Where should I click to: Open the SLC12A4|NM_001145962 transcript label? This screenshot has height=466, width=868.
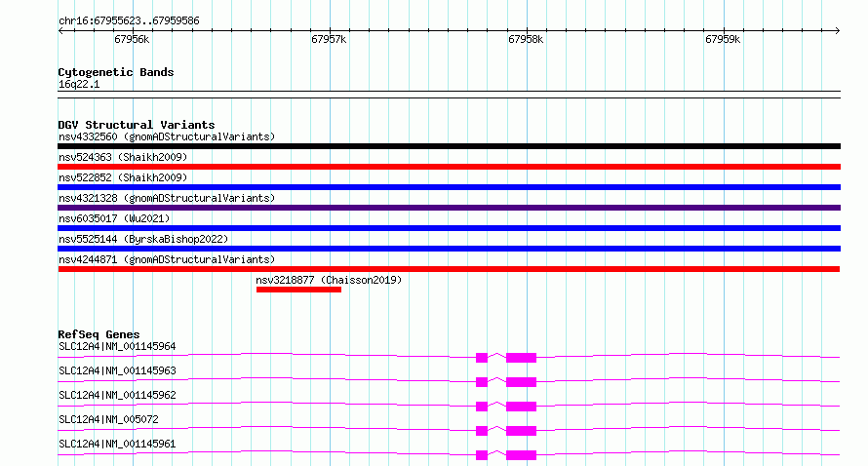[117, 395]
